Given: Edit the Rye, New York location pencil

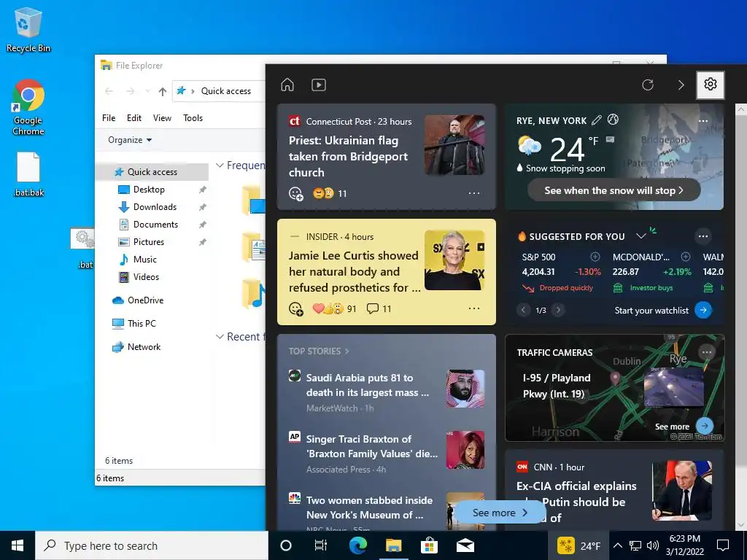Looking at the screenshot, I should [597, 120].
